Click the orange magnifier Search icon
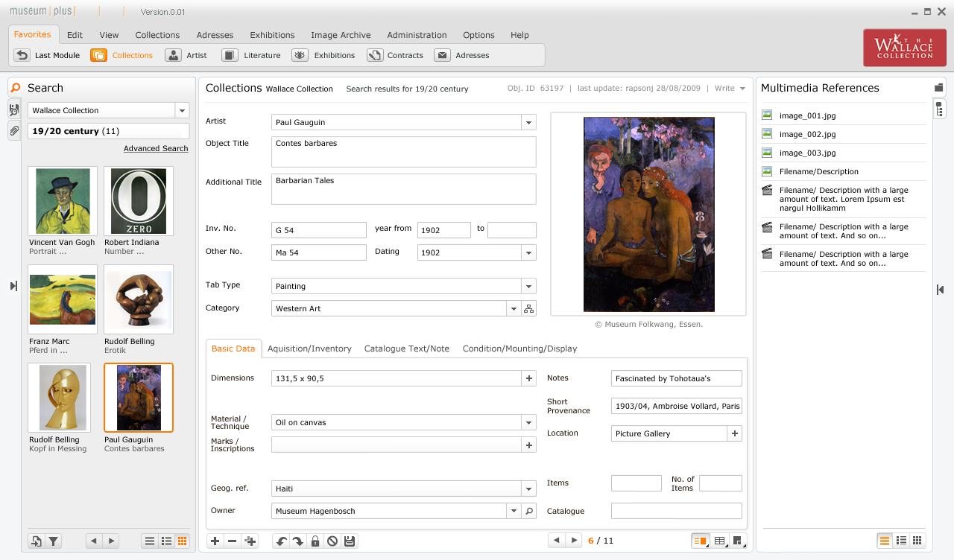 (x=14, y=88)
